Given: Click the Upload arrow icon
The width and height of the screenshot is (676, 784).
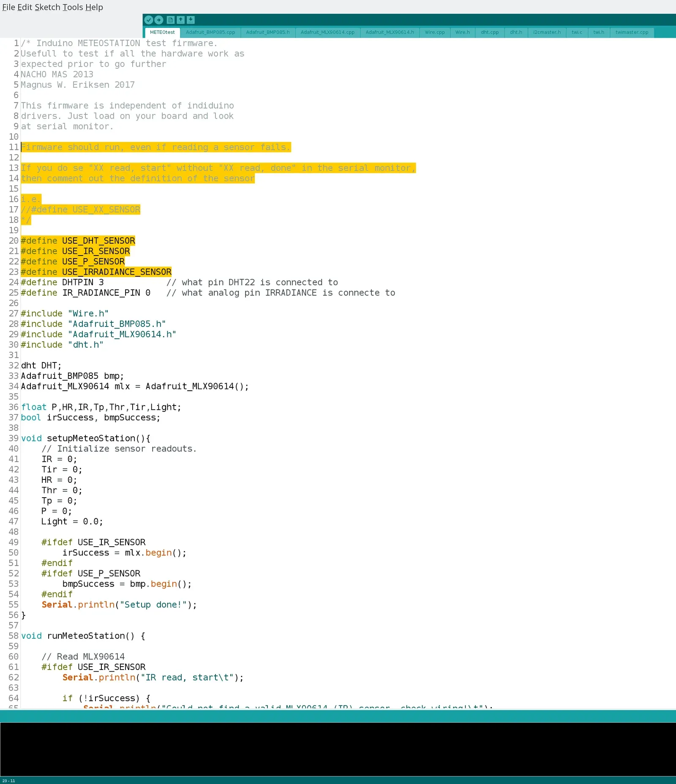Looking at the screenshot, I should point(159,20).
